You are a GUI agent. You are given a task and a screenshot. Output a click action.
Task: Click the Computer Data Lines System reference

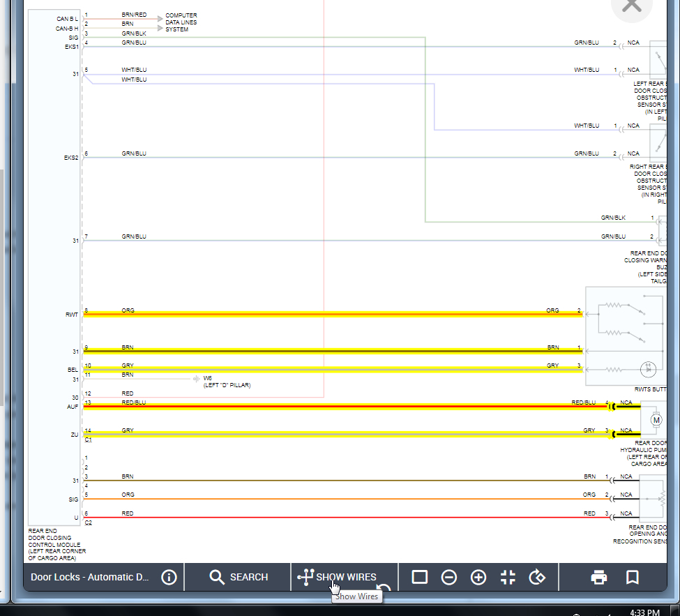tap(181, 22)
